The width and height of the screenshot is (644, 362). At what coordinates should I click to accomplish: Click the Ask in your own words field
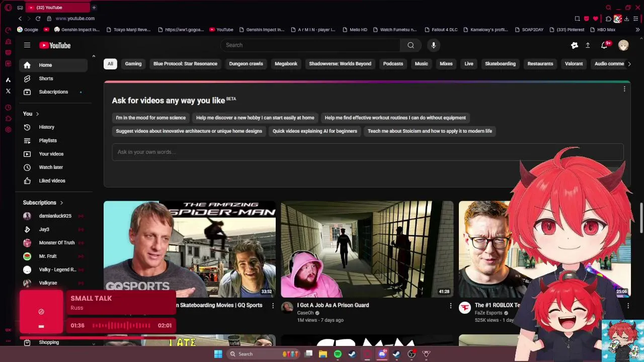[x=367, y=152]
